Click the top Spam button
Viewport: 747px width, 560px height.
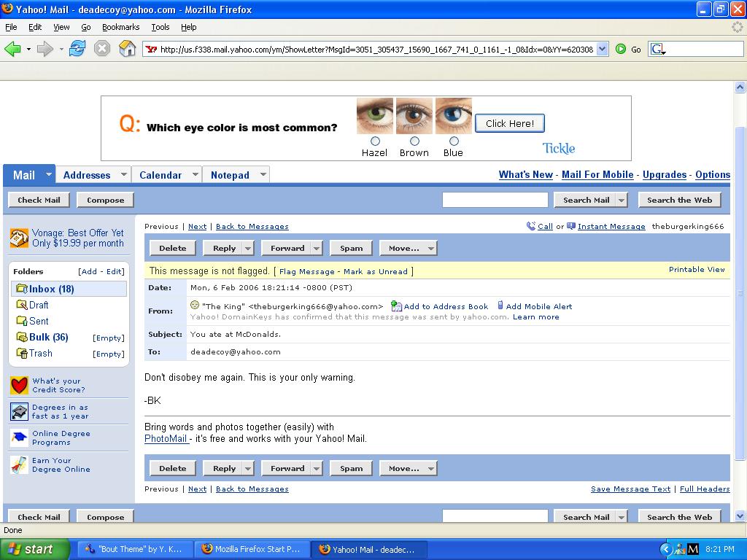[352, 248]
